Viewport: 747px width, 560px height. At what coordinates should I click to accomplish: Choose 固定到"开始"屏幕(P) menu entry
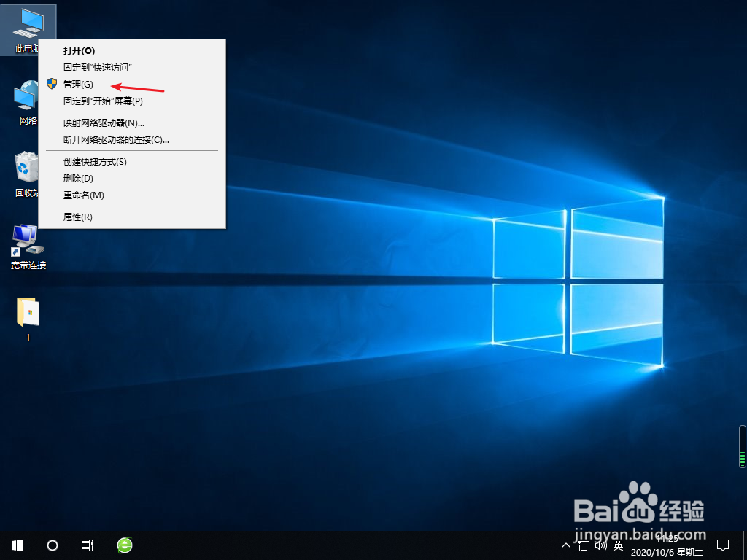[132, 101]
